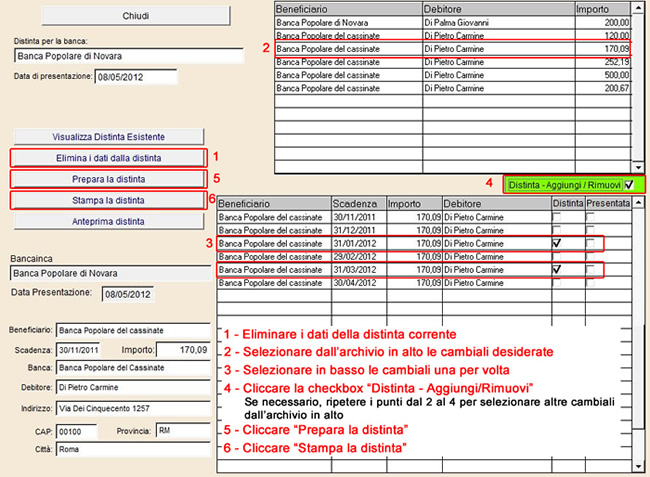This screenshot has width=650, height=477.
Task: Click the Chiudi button
Action: 136,16
